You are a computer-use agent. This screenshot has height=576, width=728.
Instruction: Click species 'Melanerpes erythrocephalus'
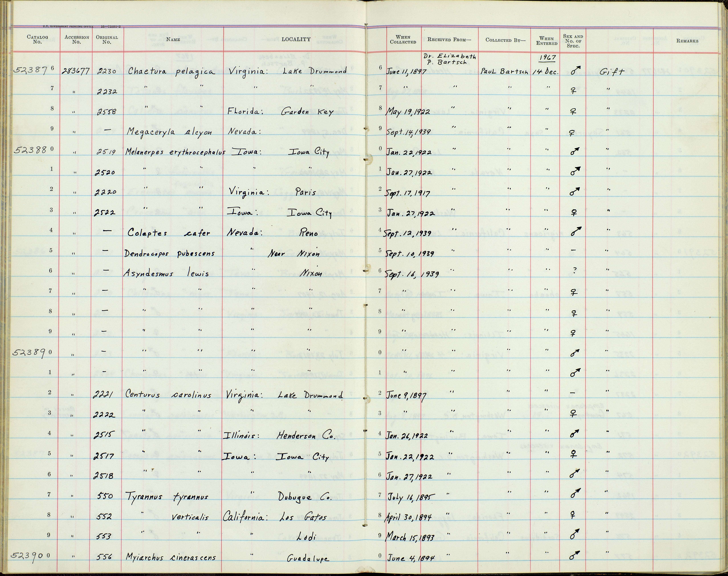click(175, 152)
